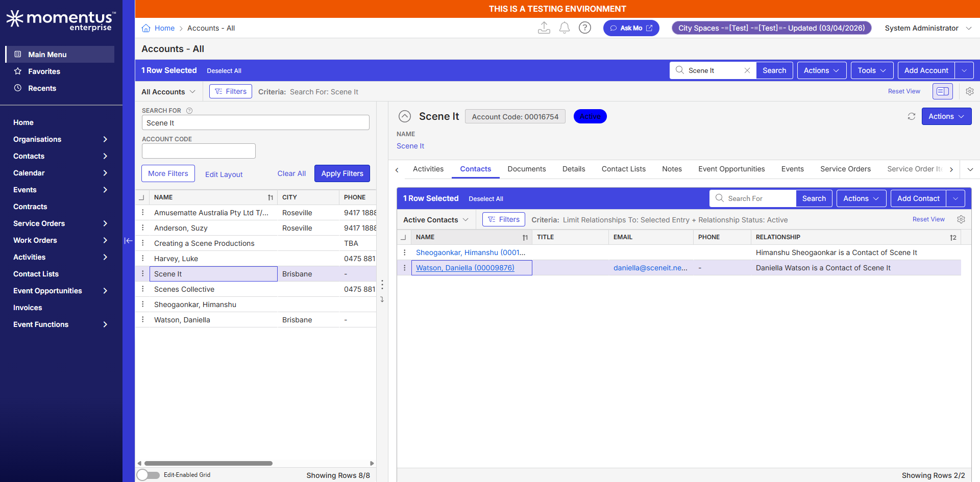Viewport: 980px width, 482px height.
Task: Click the ACCOUNT CODE input field
Action: [x=199, y=151]
